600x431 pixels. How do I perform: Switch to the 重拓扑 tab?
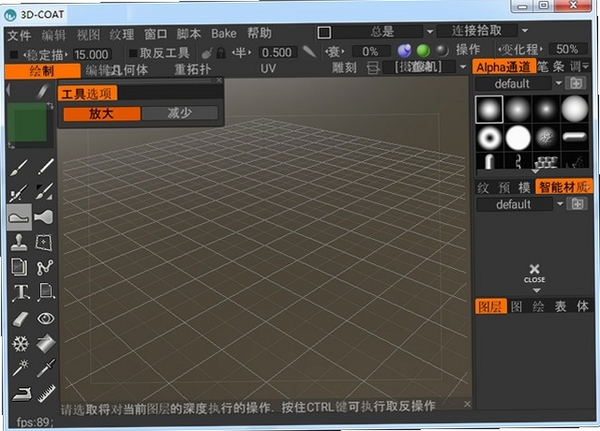click(192, 69)
